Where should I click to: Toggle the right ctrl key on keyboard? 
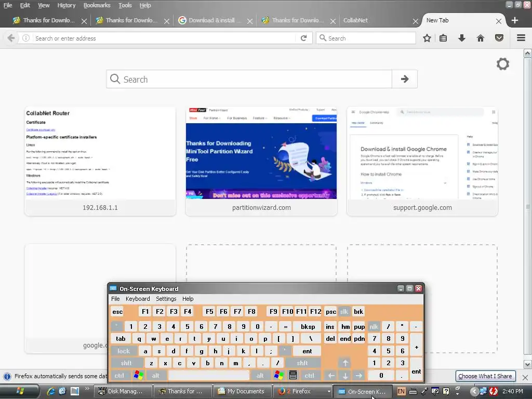click(x=309, y=375)
